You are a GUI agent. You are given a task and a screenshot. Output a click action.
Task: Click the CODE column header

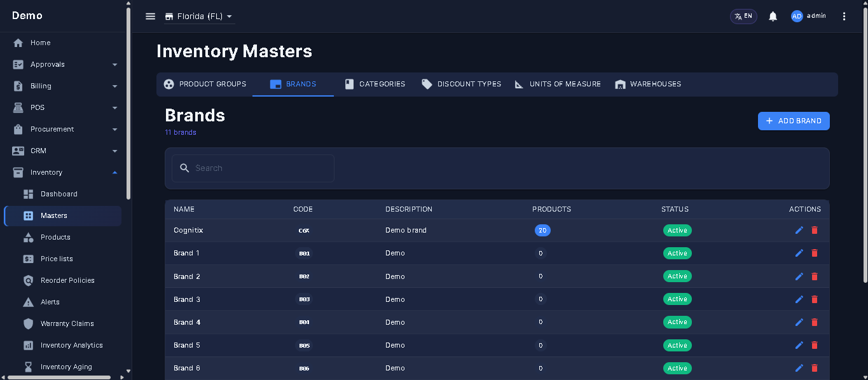[x=303, y=209]
